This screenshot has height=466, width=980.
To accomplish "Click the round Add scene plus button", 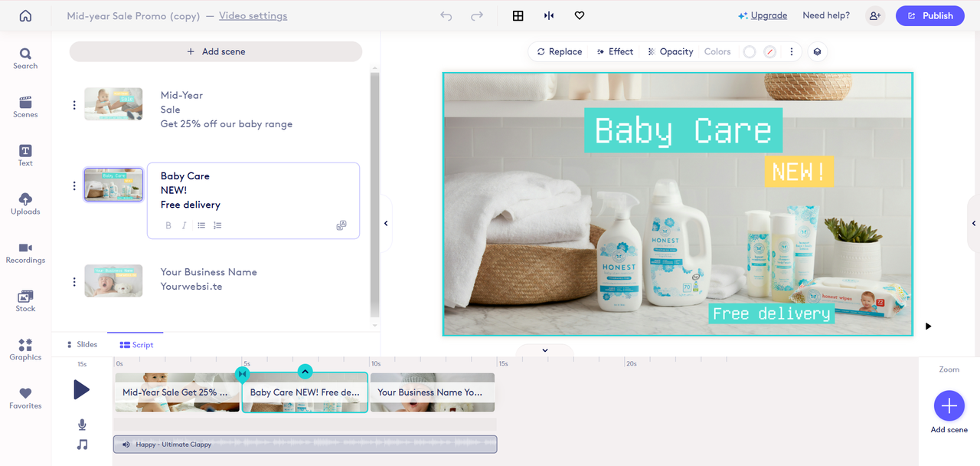I will point(949,405).
